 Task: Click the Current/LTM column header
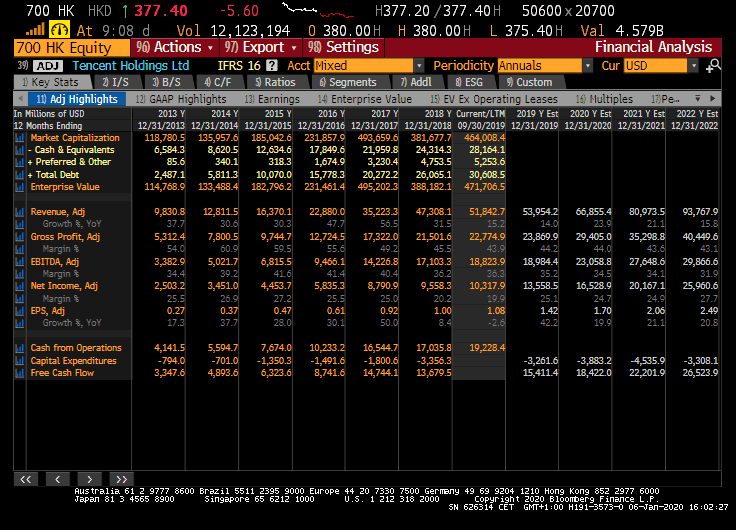click(x=480, y=114)
